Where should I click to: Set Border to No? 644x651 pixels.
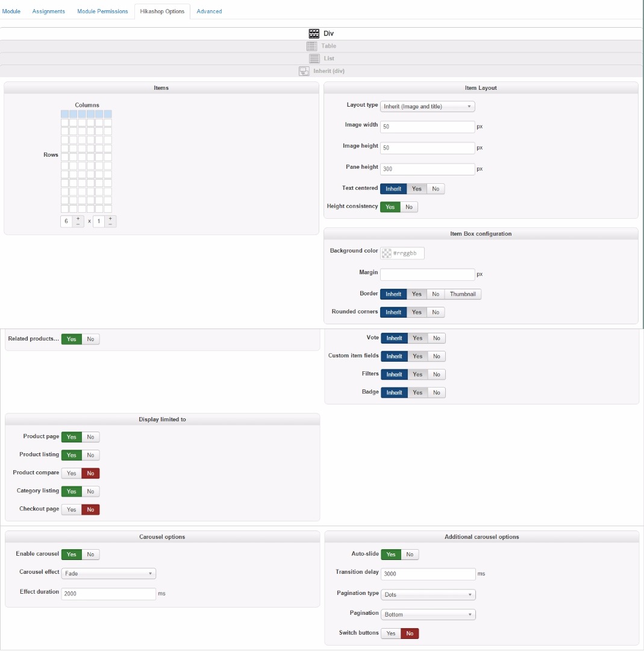[x=436, y=294]
